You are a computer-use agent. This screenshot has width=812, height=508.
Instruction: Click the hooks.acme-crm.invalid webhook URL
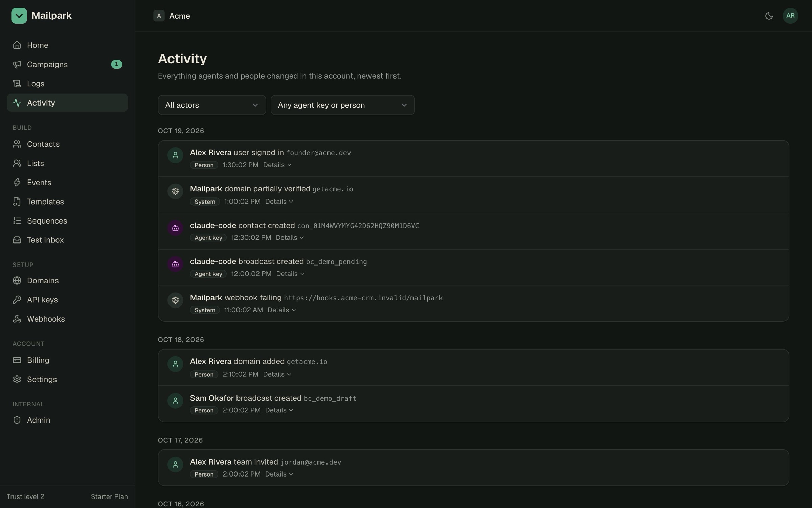click(x=363, y=298)
